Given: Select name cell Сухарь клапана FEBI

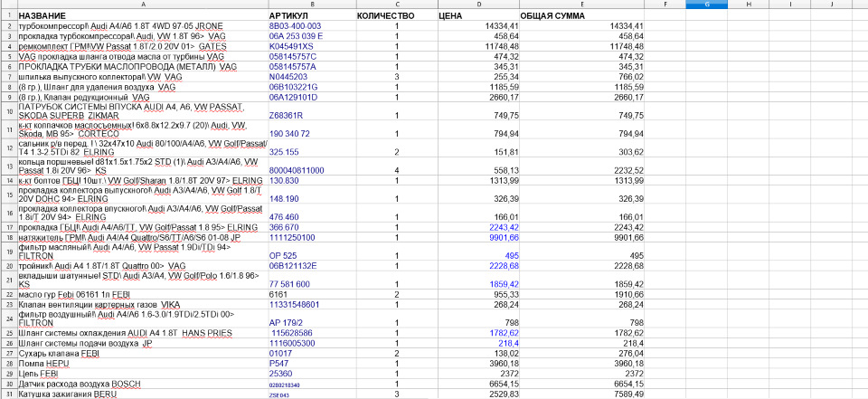Looking at the screenshot, I should pos(143,353).
